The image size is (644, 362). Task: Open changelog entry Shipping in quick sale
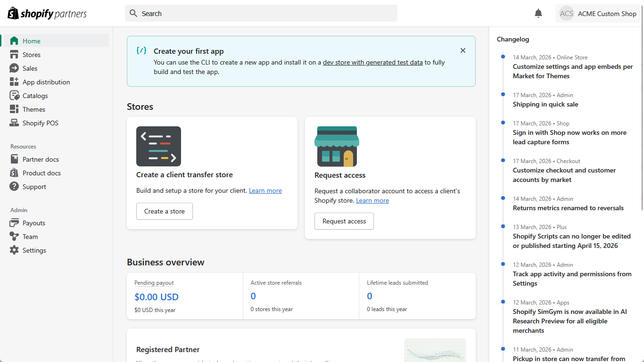point(545,104)
